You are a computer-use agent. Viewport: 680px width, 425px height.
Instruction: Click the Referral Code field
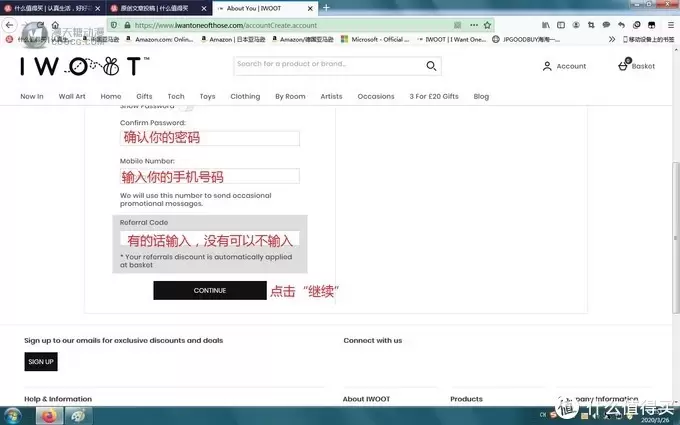pos(209,239)
